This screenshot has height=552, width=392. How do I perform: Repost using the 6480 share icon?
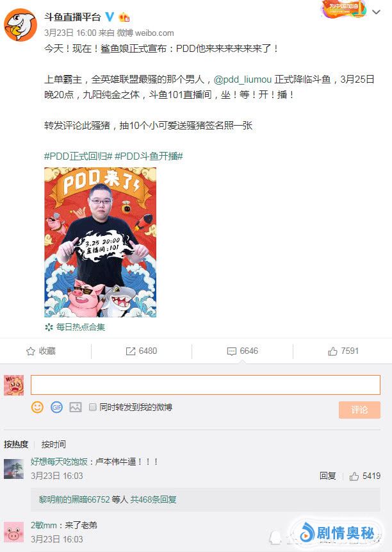click(x=142, y=351)
